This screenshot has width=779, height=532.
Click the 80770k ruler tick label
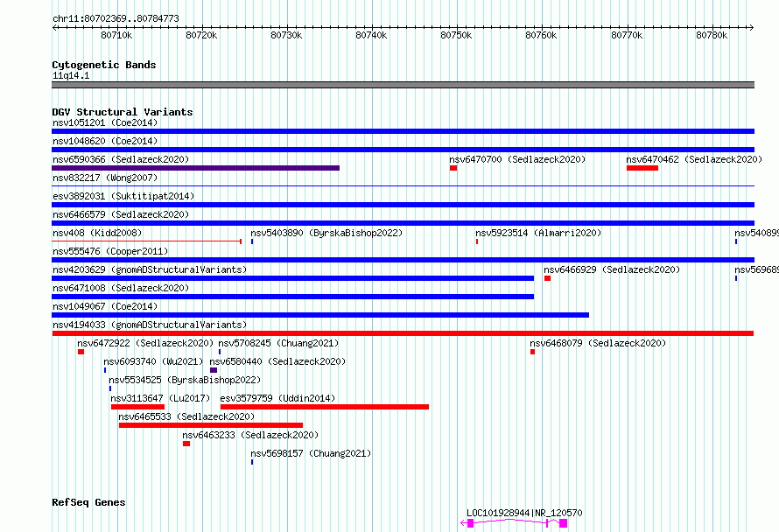[627, 35]
